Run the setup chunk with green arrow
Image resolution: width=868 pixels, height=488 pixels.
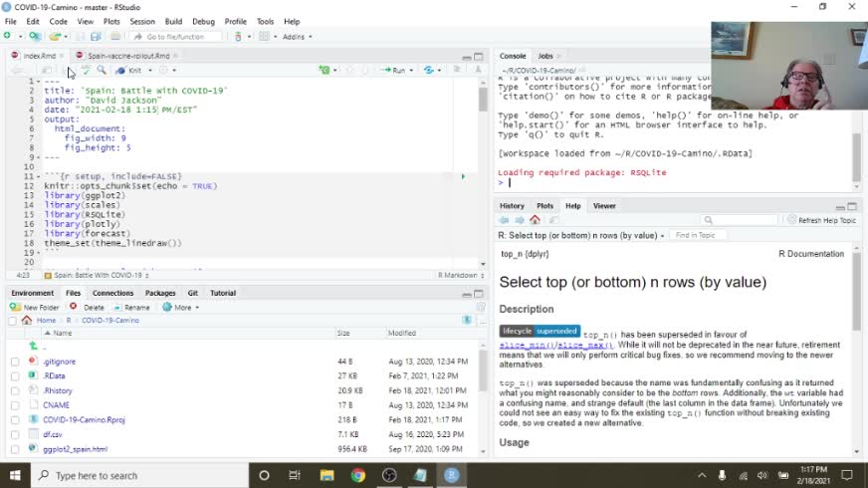click(463, 176)
